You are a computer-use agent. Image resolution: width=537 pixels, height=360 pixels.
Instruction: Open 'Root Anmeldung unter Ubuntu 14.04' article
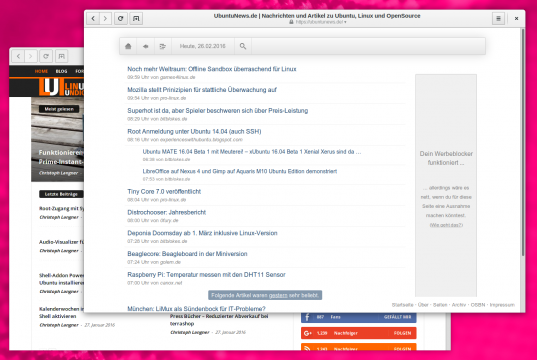coord(194,132)
